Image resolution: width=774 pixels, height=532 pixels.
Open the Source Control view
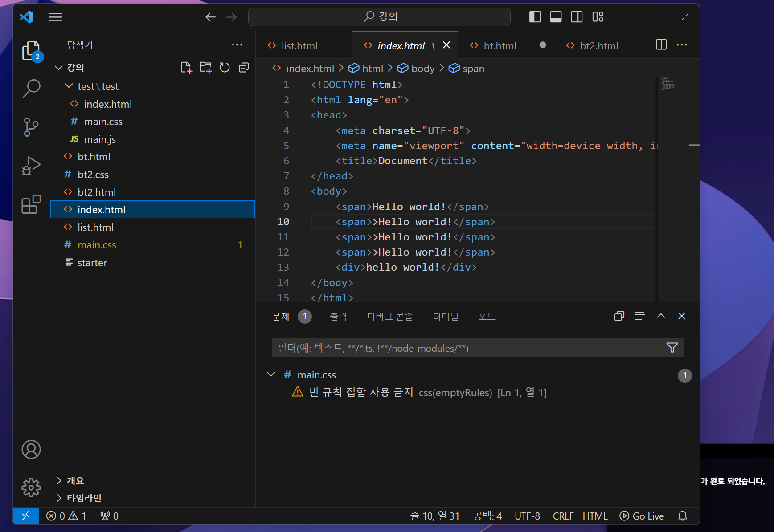click(x=31, y=127)
